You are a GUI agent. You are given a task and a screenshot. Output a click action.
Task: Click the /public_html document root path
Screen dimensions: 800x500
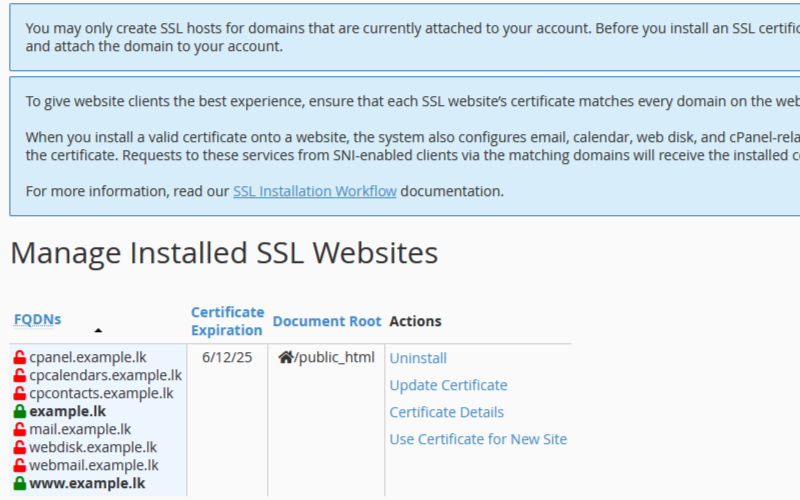334,357
